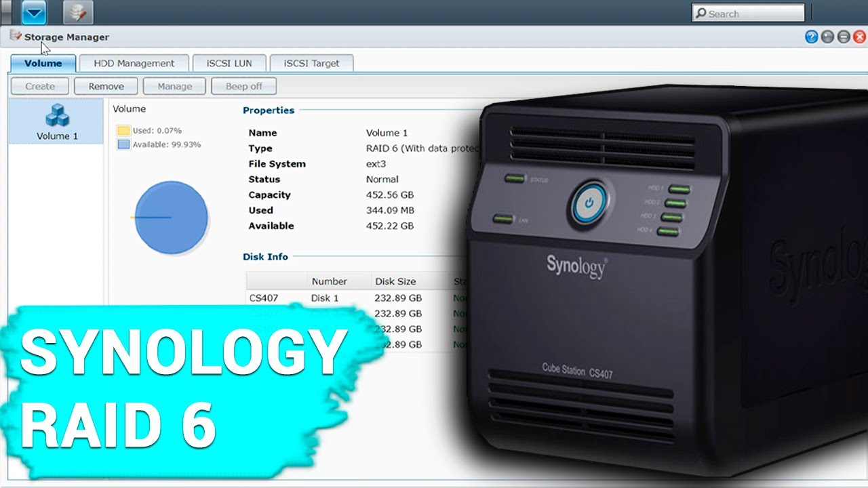This screenshot has width=868, height=488.
Task: Click the Beep off button
Action: click(243, 86)
